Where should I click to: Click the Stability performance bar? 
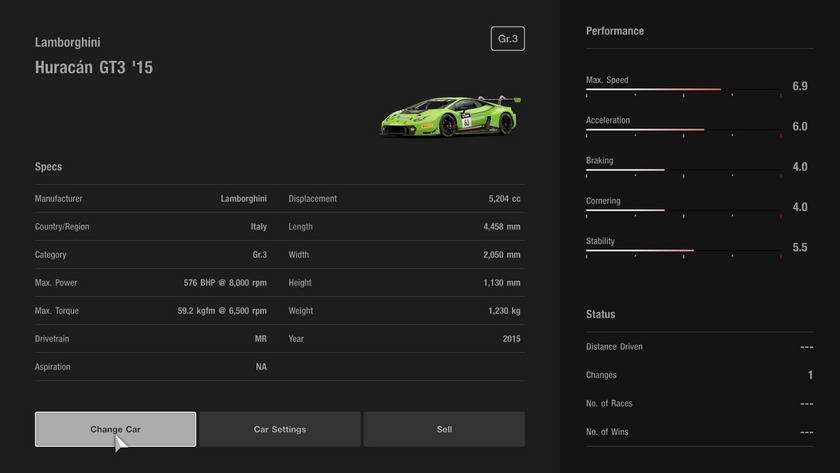pos(683,250)
